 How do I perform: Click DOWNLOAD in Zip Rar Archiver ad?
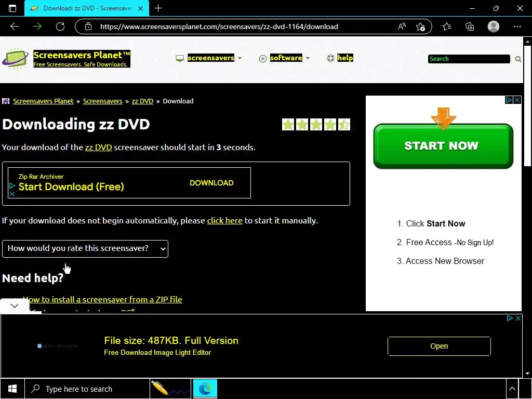click(x=211, y=183)
